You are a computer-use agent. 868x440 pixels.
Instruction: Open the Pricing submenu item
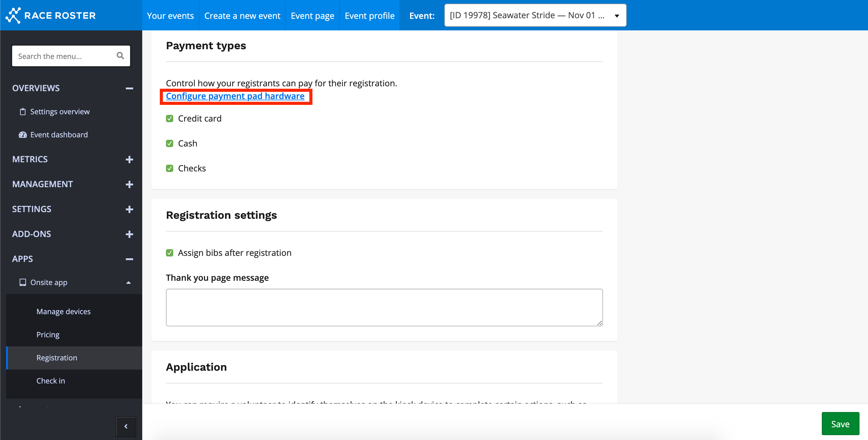(48, 335)
